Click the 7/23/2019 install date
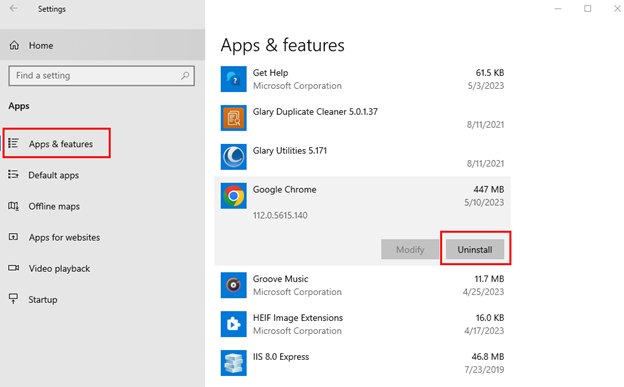Screen dimensions: 624x387 pyautogui.click(x=484, y=369)
